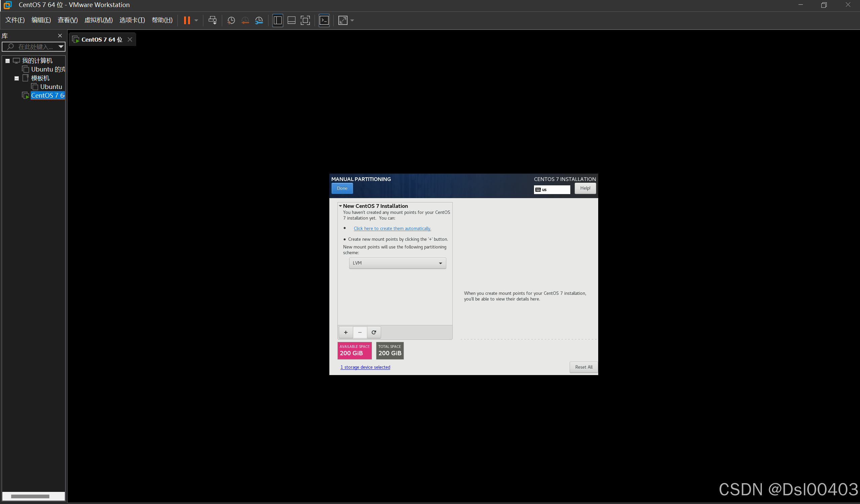The image size is (860, 504).
Task: Open the snapshot manager icon
Action: point(259,20)
